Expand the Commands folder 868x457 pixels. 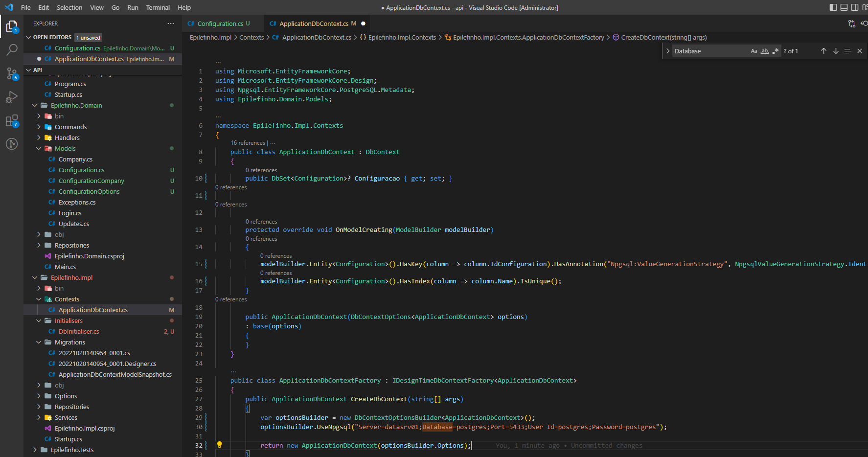(70, 127)
